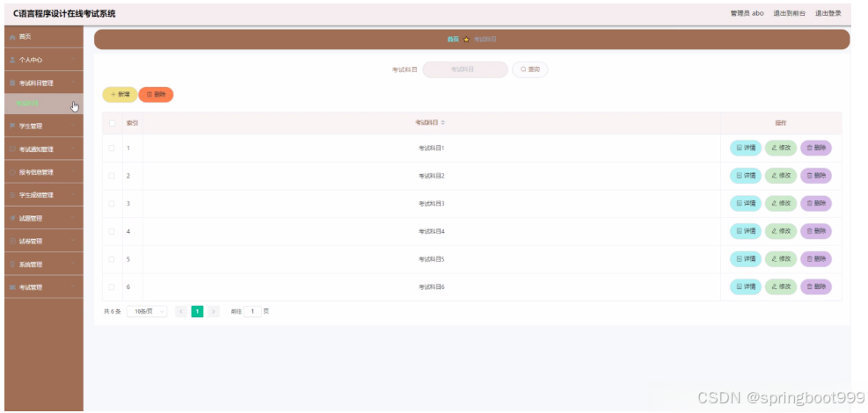The image size is (868, 413).
Task: Select the header checkbox to check all rows
Action: 112,123
